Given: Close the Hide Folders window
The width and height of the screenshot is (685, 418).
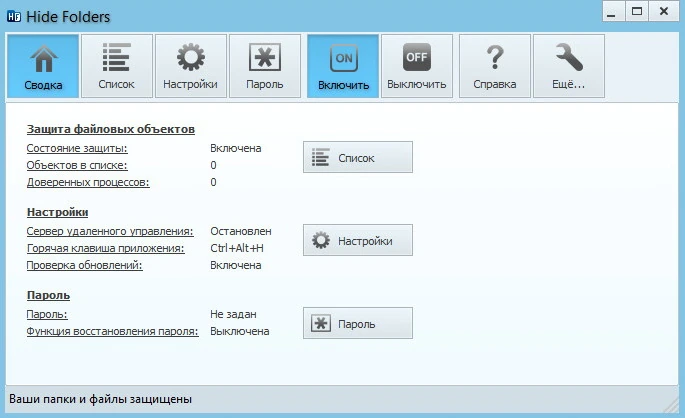Looking at the screenshot, I should click(x=664, y=11).
